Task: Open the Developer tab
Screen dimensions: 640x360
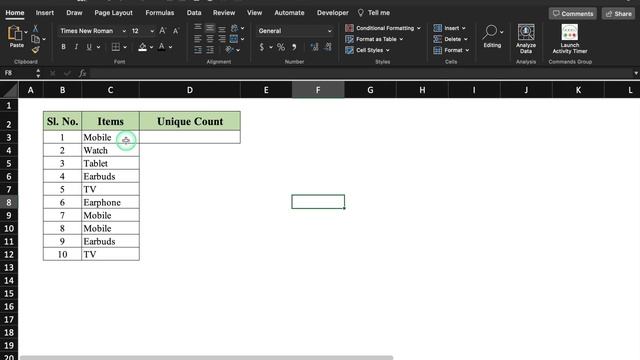Action: point(333,13)
